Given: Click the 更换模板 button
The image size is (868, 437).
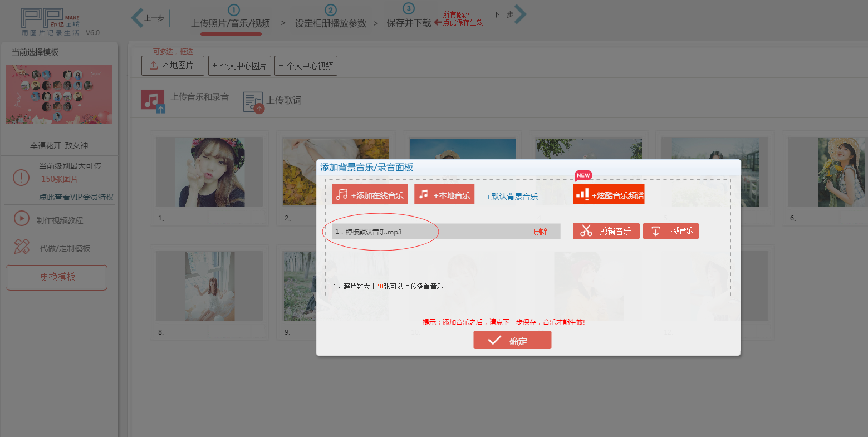Looking at the screenshot, I should tap(57, 277).
